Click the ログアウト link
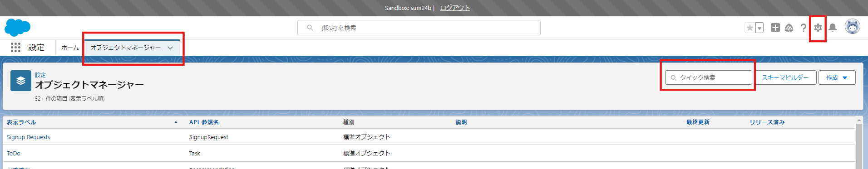 455,8
